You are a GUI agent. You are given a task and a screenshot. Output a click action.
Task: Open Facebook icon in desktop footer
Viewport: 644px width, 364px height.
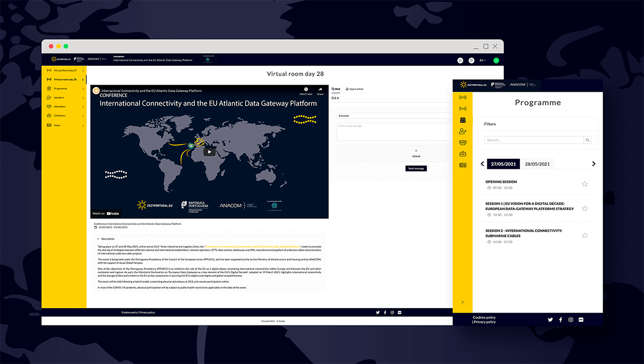coord(385,312)
